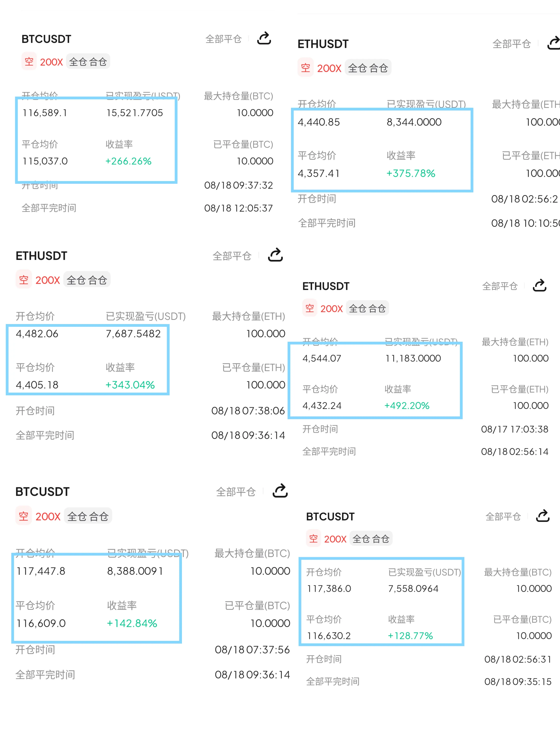This screenshot has width=560, height=747.
Task: Click the 全仓 合仓 tag on BTCUSDT 117,447.8 card
Action: tap(88, 516)
